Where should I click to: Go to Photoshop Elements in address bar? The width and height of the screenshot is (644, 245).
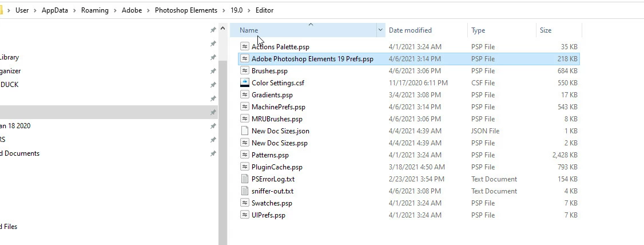coord(186,10)
